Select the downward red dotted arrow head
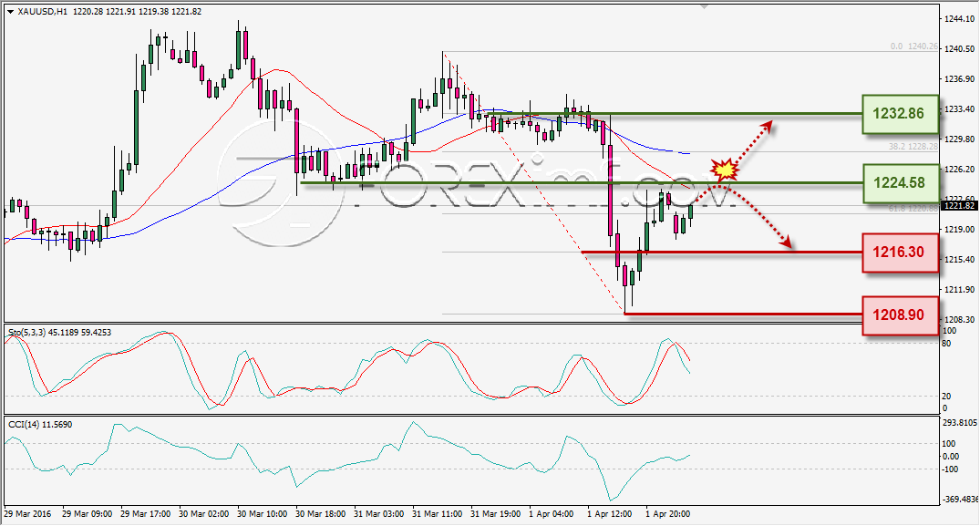The height and width of the screenshot is (526, 980). pyautogui.click(x=785, y=242)
